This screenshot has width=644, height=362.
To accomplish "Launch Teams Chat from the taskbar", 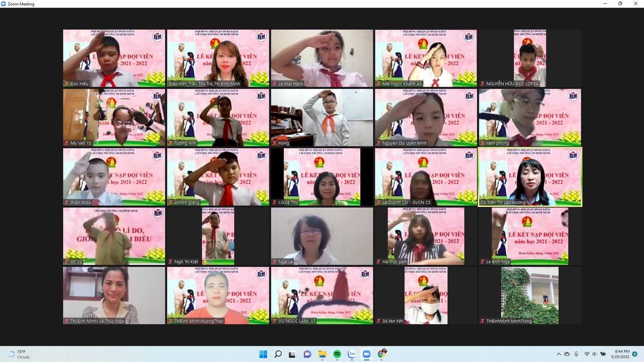I will point(307,354).
